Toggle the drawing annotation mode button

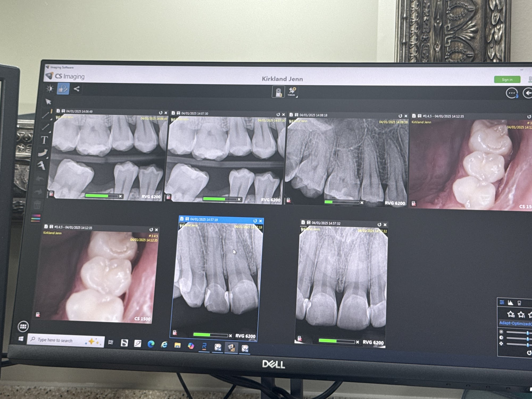(63, 89)
